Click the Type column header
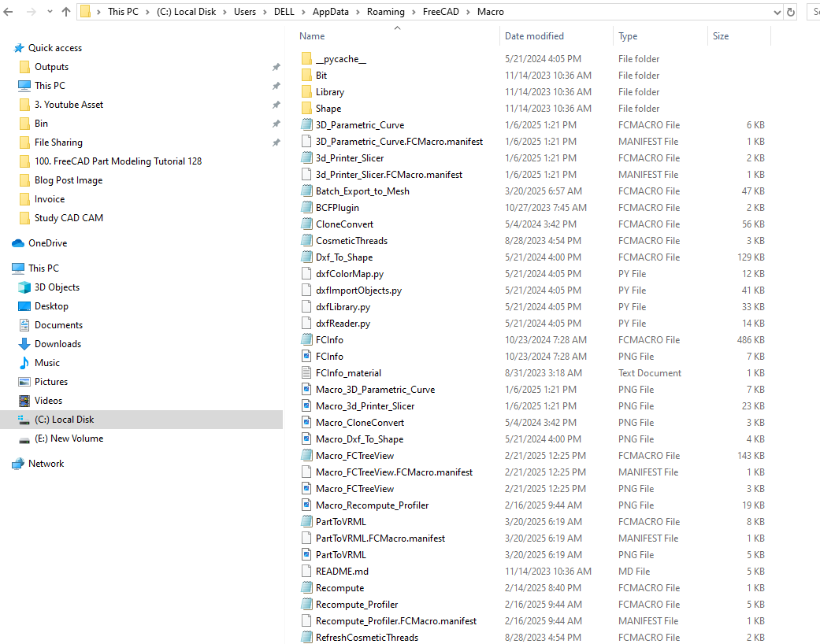The width and height of the screenshot is (820, 644). point(628,36)
